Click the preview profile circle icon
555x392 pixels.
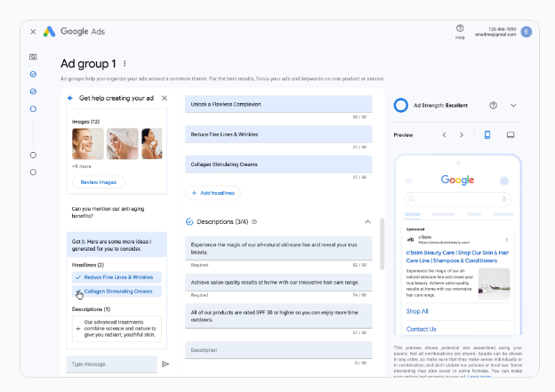[504, 180]
